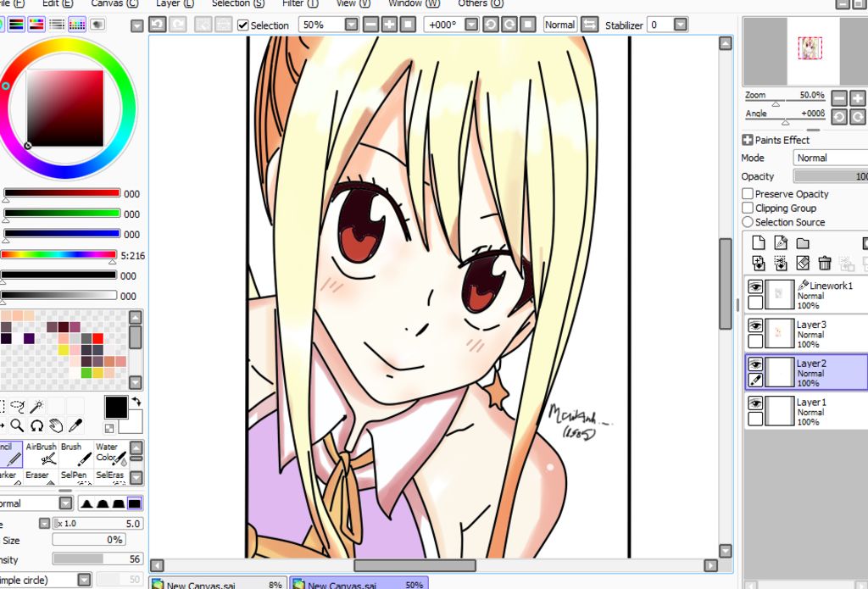Select the Hand pan tool
The image size is (868, 589).
pos(56,425)
